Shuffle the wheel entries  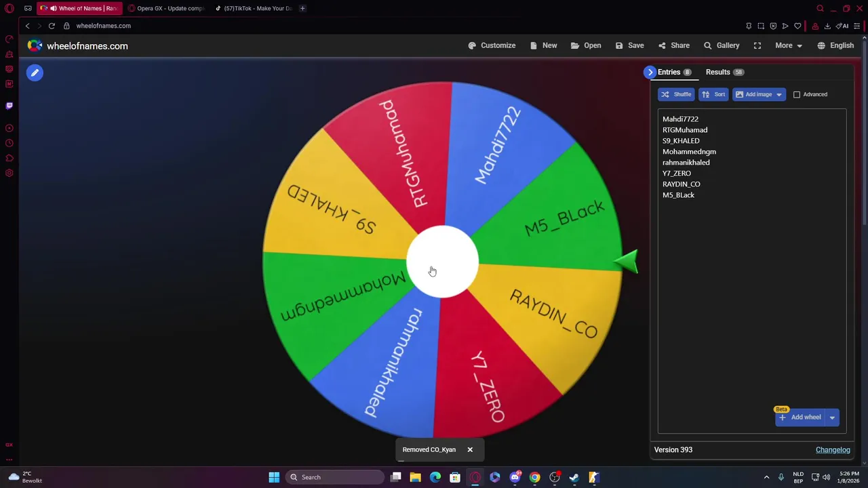tap(676, 94)
